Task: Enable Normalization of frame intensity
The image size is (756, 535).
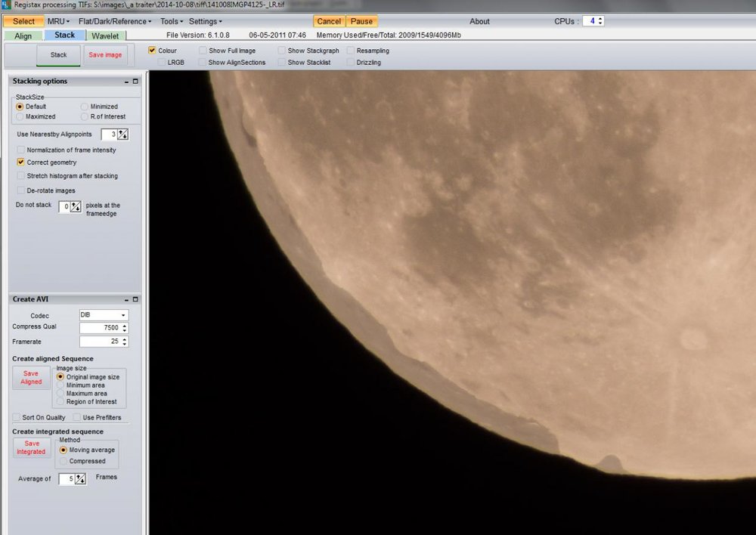Action: pyautogui.click(x=20, y=150)
